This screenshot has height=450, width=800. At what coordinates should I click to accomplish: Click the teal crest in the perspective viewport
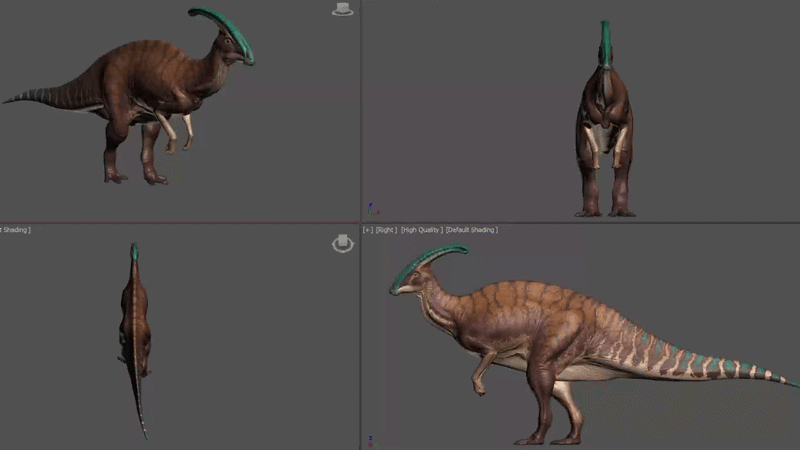(x=226, y=30)
